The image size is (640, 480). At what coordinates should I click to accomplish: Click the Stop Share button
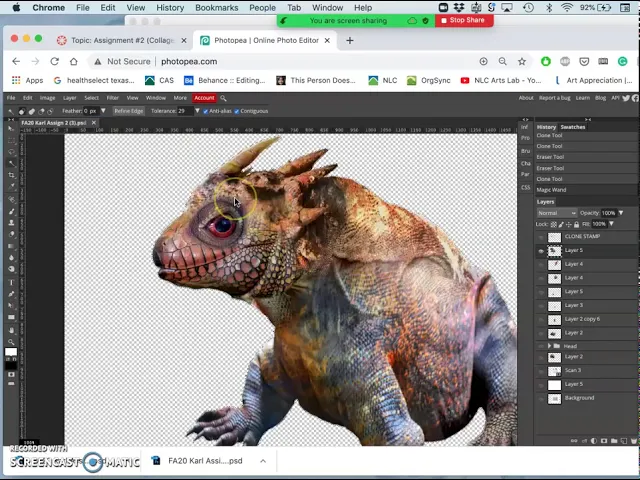click(x=464, y=20)
